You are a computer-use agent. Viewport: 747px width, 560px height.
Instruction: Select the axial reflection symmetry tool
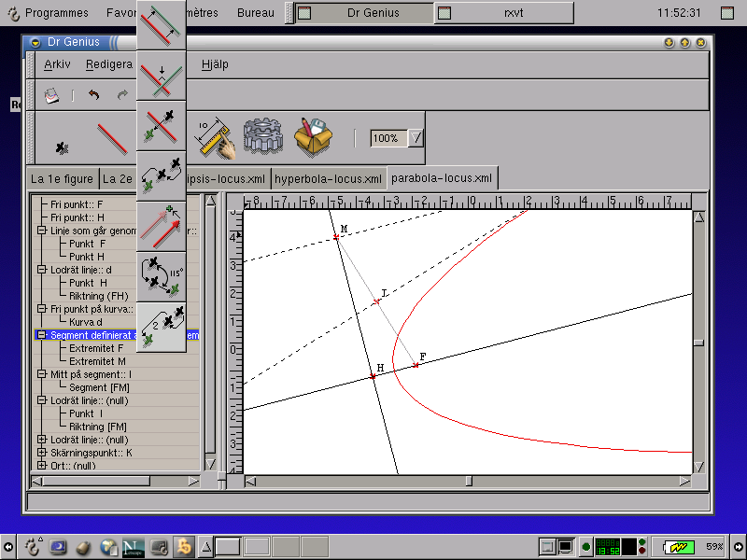pos(161,77)
